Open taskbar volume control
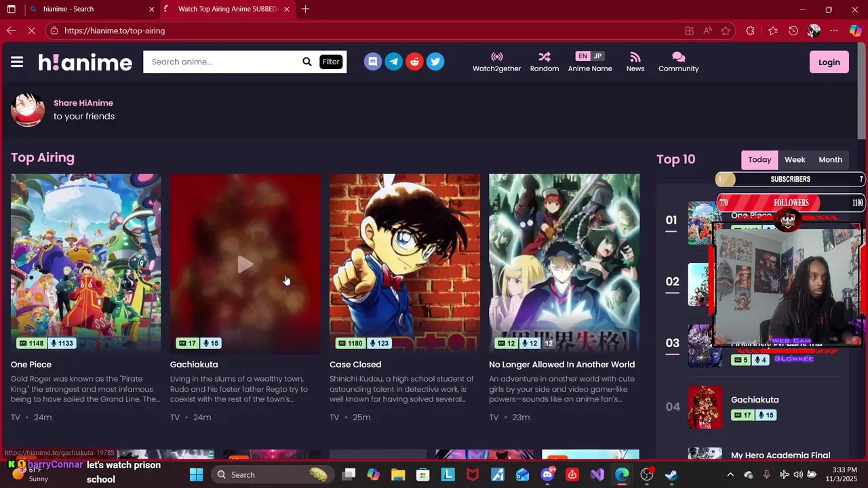 [799, 474]
